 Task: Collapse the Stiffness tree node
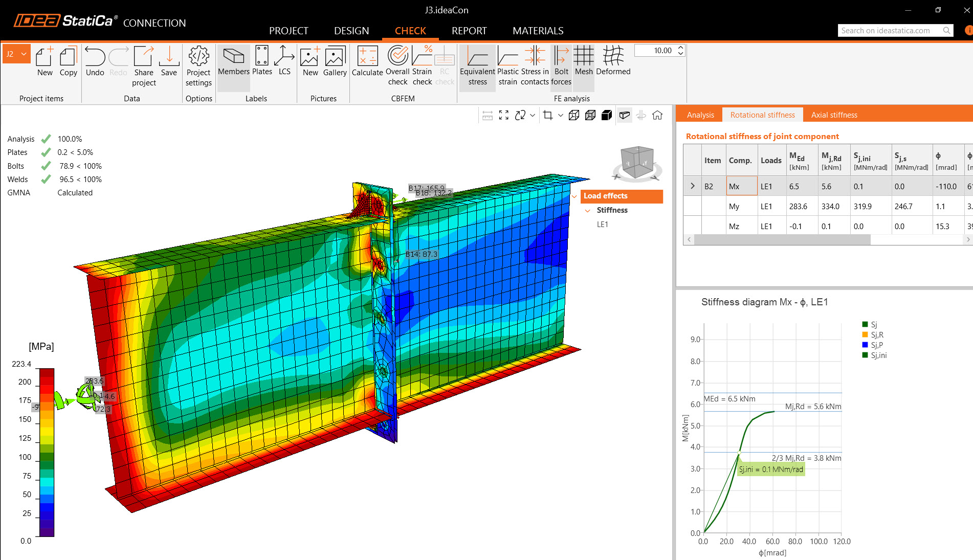pyautogui.click(x=588, y=210)
